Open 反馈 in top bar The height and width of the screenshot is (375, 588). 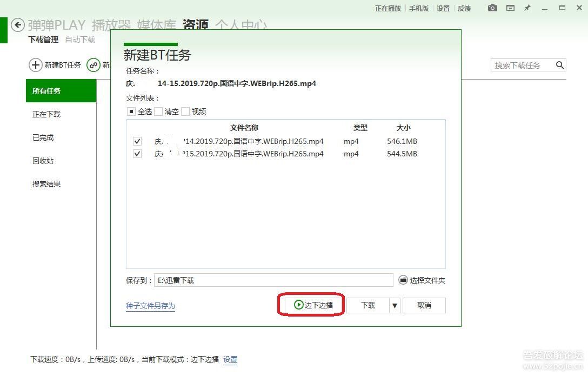464,8
